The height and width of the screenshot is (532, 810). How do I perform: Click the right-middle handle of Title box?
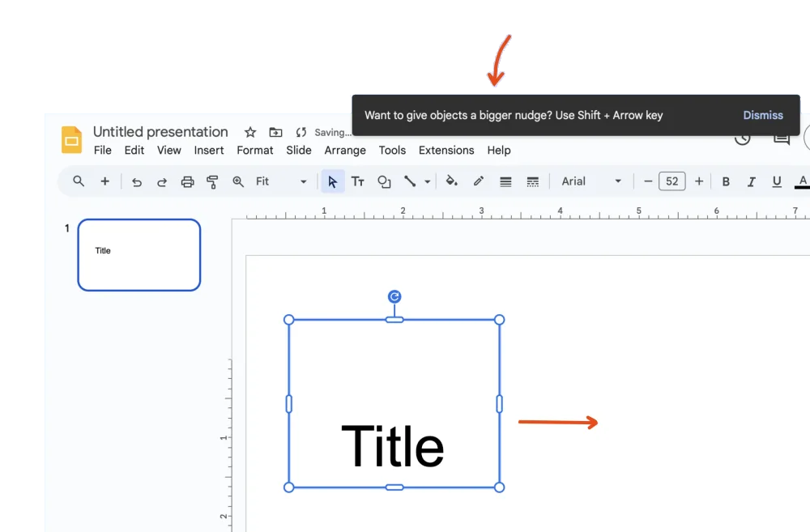[x=499, y=404]
